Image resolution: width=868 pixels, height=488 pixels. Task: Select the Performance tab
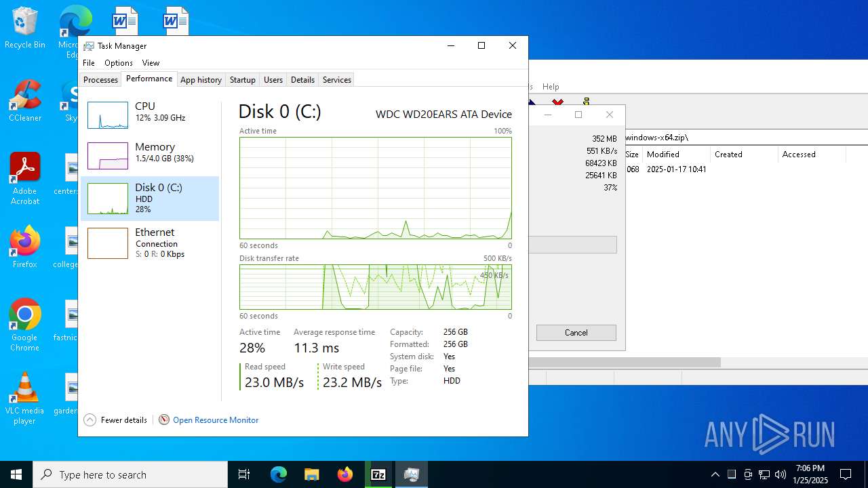tap(149, 79)
